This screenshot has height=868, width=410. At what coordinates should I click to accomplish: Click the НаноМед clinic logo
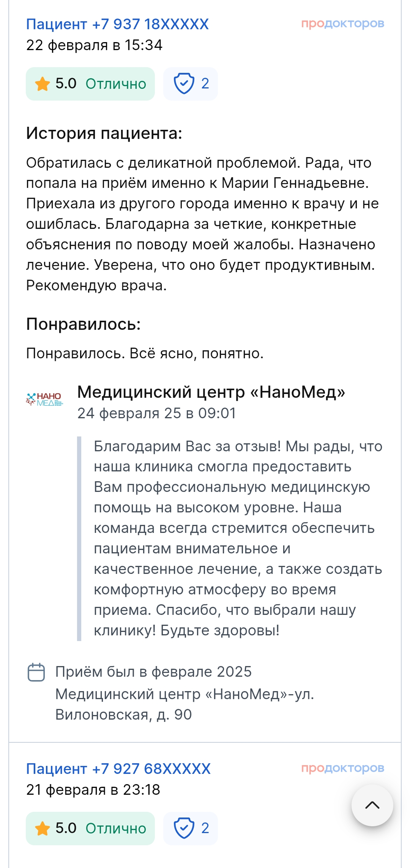coord(44,399)
